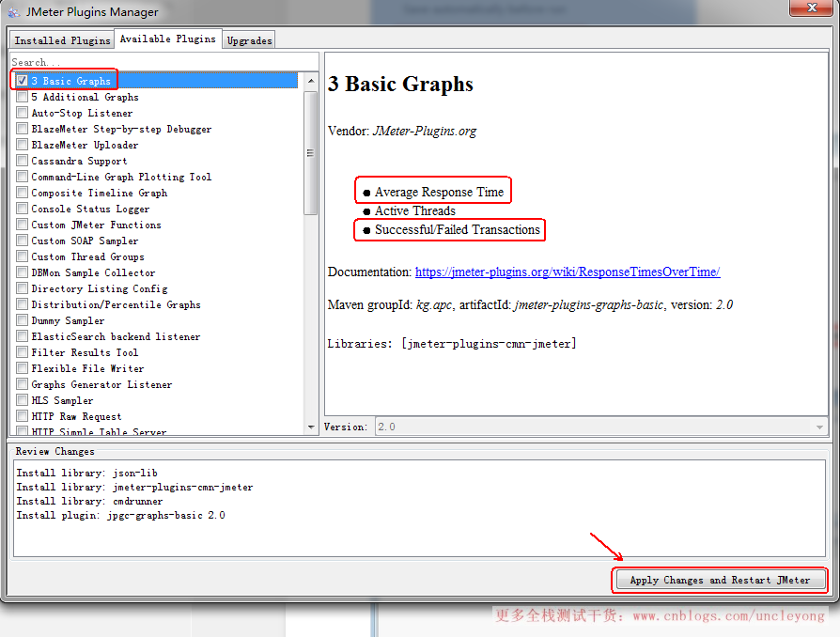Screen dimensions: 840x637
Task: Check the Dummy Sampler checkbox
Action: point(22,320)
